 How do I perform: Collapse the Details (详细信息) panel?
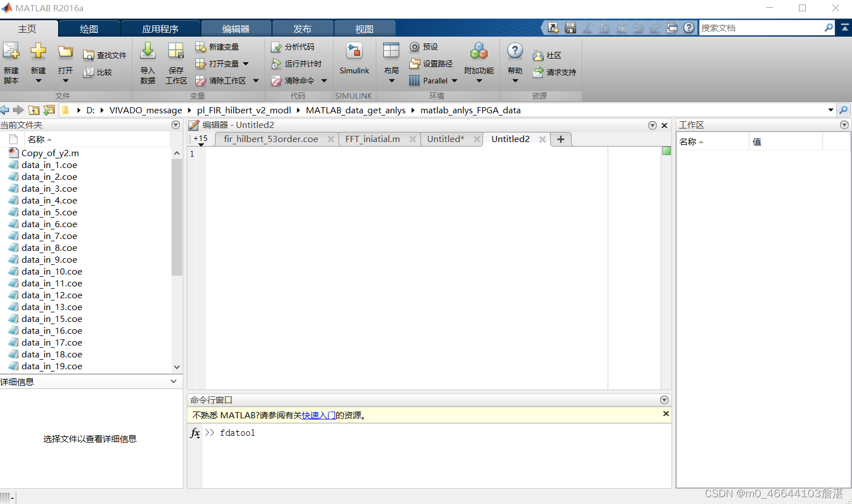(x=173, y=382)
